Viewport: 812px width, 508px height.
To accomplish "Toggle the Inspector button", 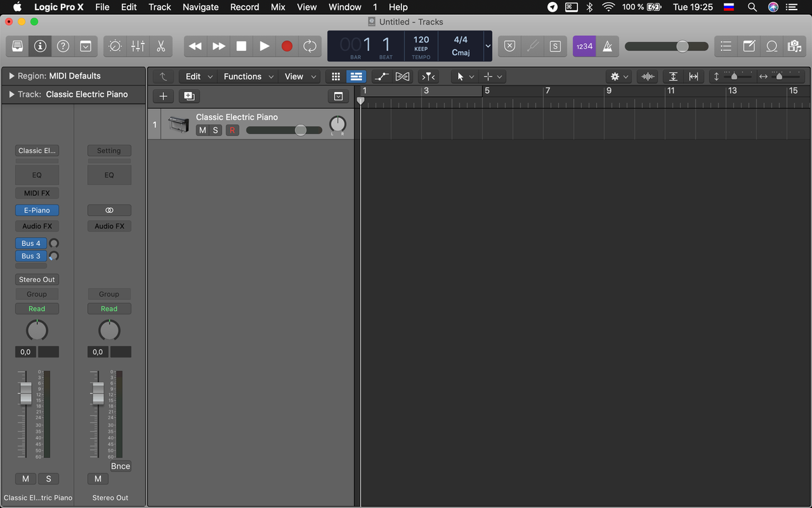I will (40, 46).
